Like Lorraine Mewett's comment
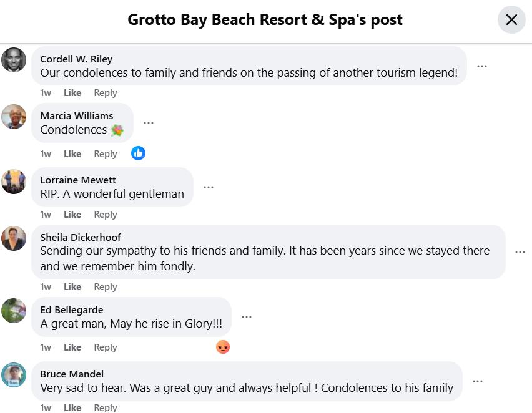The width and height of the screenshot is (532, 413). coord(72,215)
